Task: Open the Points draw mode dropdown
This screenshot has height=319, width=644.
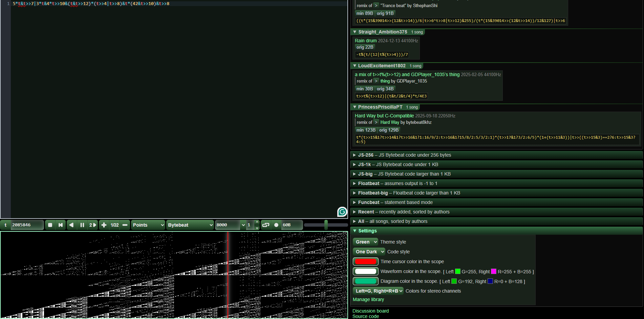Action: click(148, 225)
